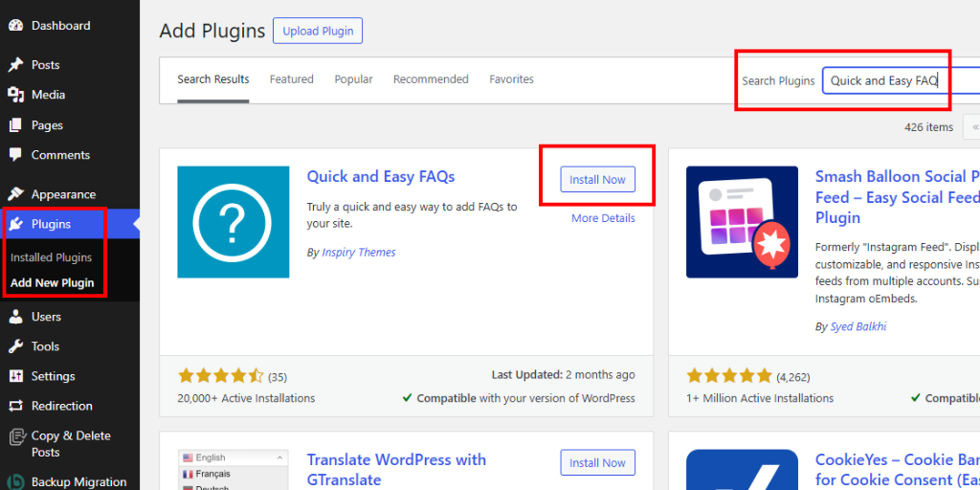This screenshot has width=980, height=490.
Task: Open Settings menu item
Action: (54, 376)
